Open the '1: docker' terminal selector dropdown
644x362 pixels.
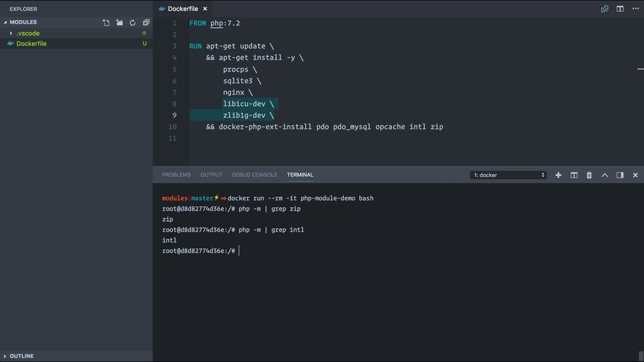tap(509, 175)
